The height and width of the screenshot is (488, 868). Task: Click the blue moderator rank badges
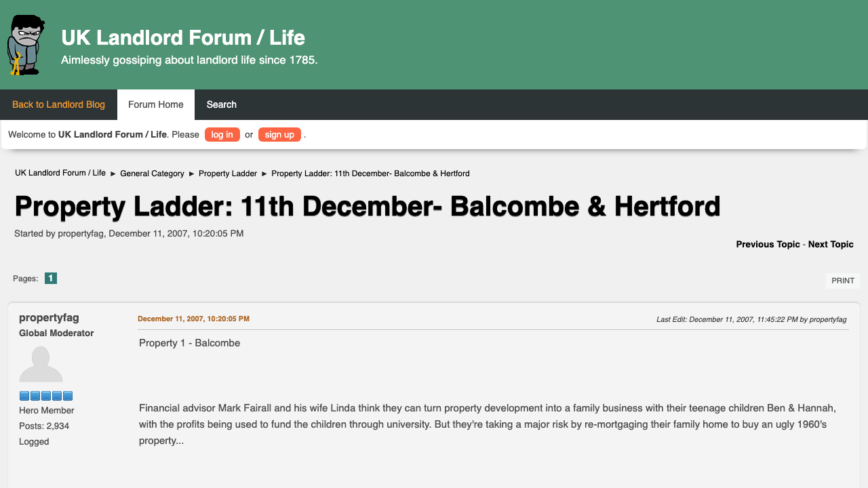coord(45,396)
